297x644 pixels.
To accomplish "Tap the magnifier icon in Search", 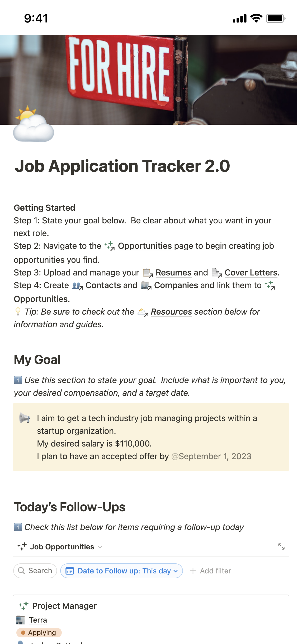I will click(21, 571).
